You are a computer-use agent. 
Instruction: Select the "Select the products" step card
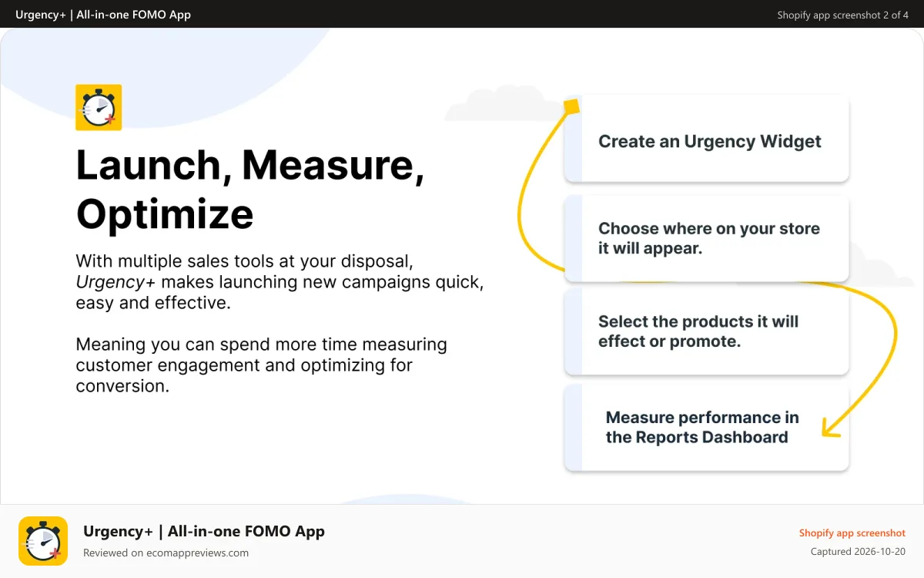(x=706, y=331)
